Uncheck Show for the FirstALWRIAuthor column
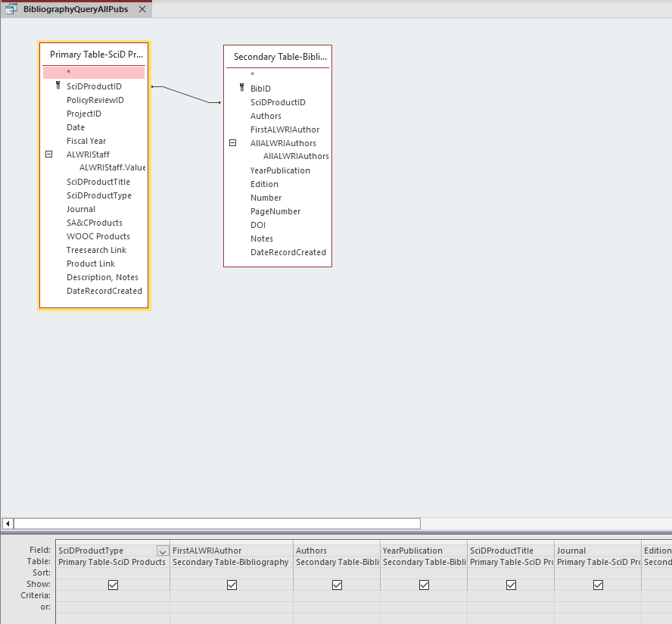 point(232,585)
